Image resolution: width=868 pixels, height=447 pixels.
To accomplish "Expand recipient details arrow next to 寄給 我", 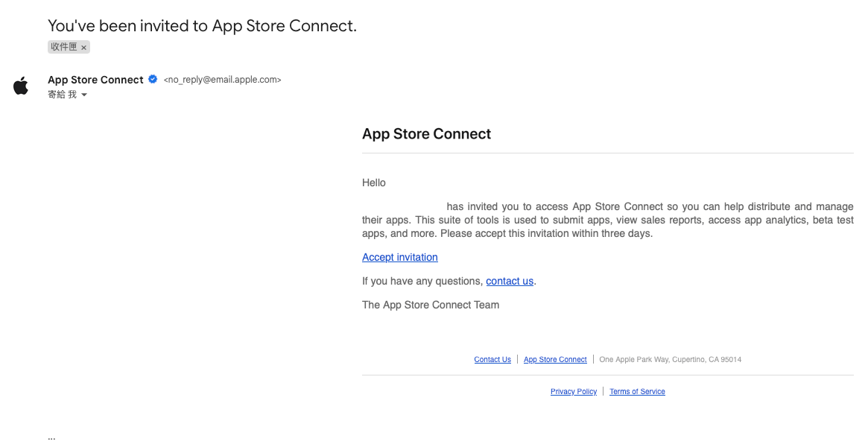I will tap(84, 95).
